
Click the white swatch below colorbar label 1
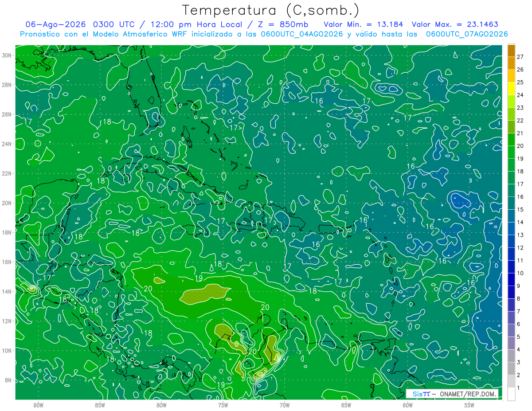point(511,394)
